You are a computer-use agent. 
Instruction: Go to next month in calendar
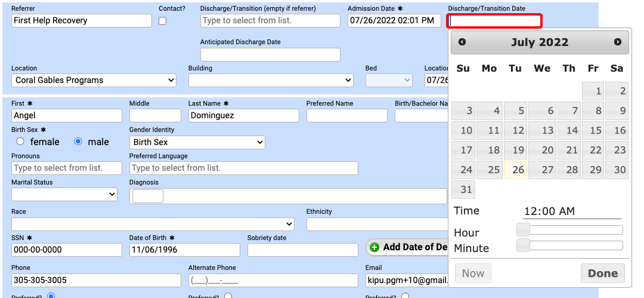(617, 42)
